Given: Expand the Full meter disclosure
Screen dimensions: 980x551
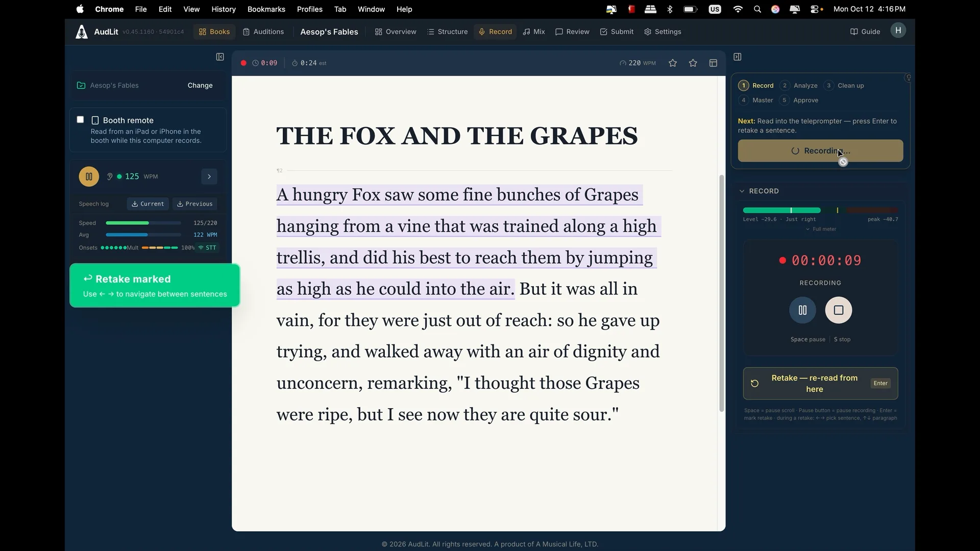Looking at the screenshot, I should 821,229.
